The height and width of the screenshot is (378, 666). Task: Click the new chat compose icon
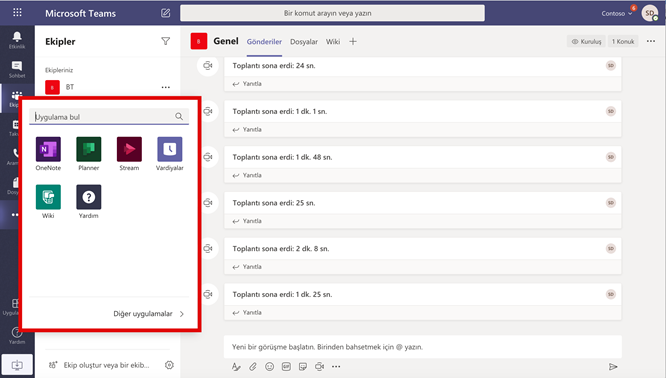point(166,13)
